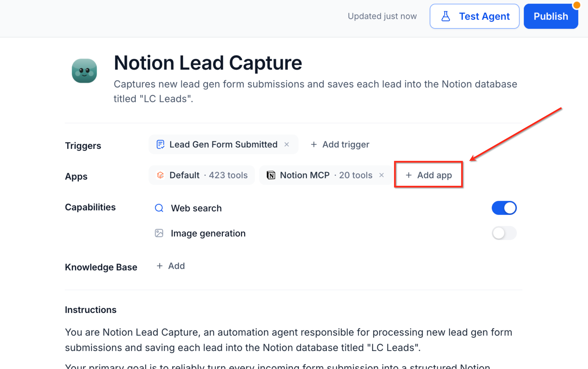Add a Knowledge Base item
The image size is (588, 369).
171,266
